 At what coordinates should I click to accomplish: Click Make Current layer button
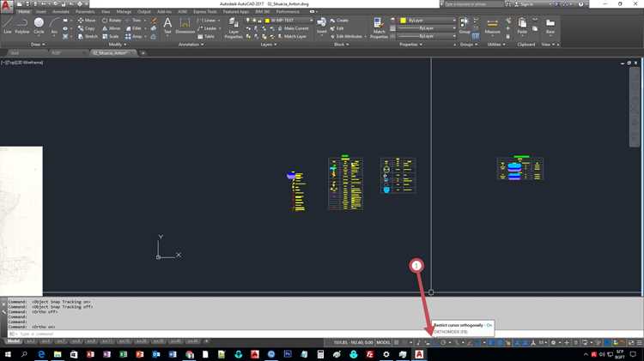tap(294, 28)
